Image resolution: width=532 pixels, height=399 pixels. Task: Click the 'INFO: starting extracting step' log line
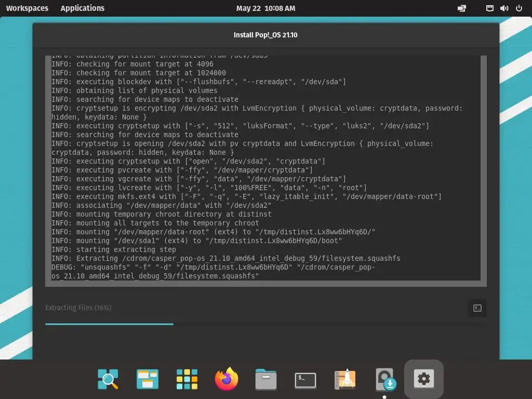click(x=114, y=249)
